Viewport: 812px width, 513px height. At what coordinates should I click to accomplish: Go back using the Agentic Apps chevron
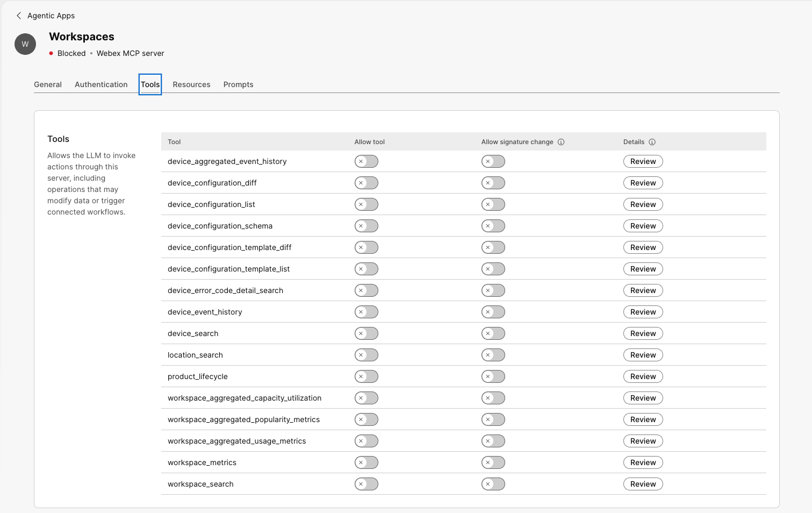coord(19,16)
